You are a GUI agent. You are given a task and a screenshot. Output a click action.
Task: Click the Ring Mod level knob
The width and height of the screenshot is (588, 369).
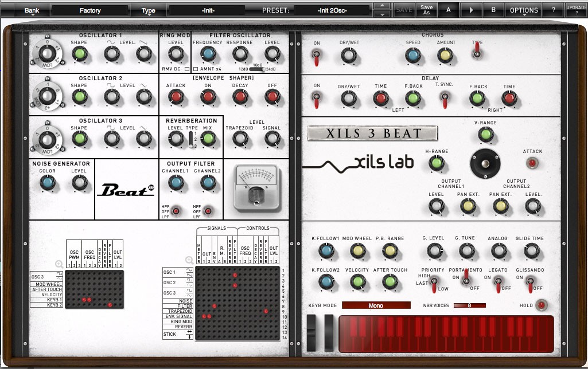coord(176,54)
